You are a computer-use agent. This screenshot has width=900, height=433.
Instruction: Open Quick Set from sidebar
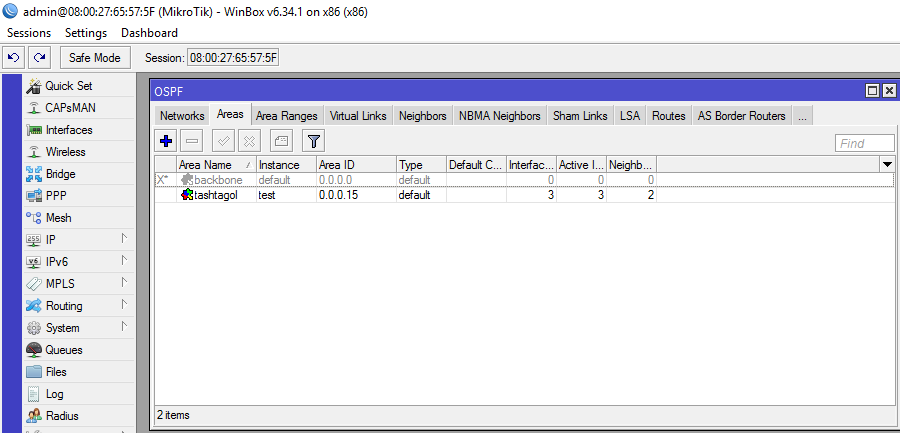tap(68, 86)
